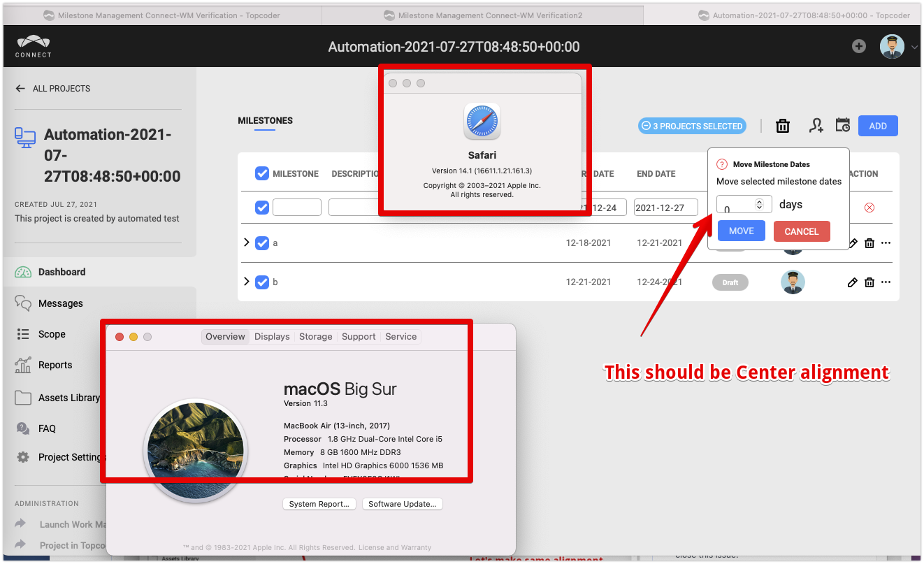
Task: Expand milestone a row chevron
Action: pos(246,243)
